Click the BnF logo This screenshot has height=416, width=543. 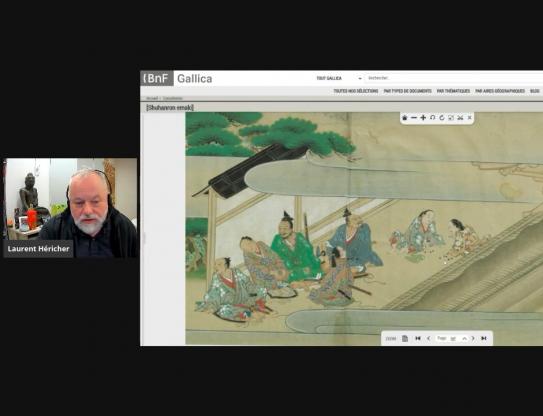click(157, 78)
